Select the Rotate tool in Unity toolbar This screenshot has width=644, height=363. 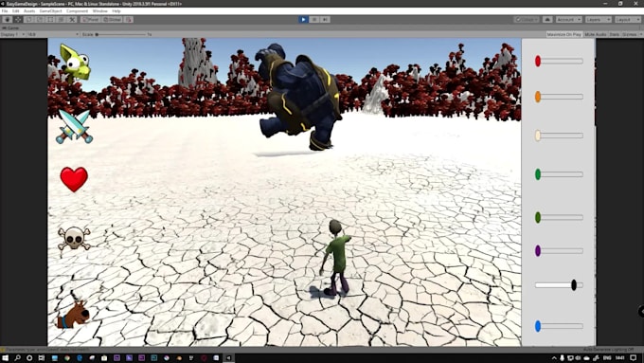28,19
